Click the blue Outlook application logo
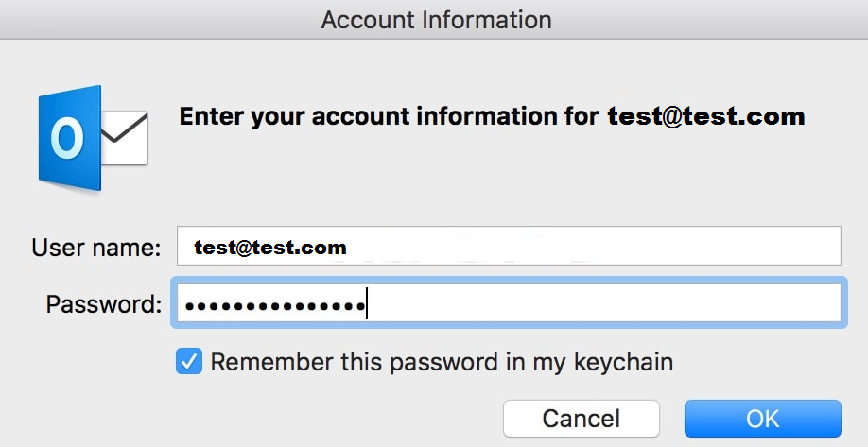Image resolution: width=868 pixels, height=447 pixels. pyautogui.click(x=93, y=138)
